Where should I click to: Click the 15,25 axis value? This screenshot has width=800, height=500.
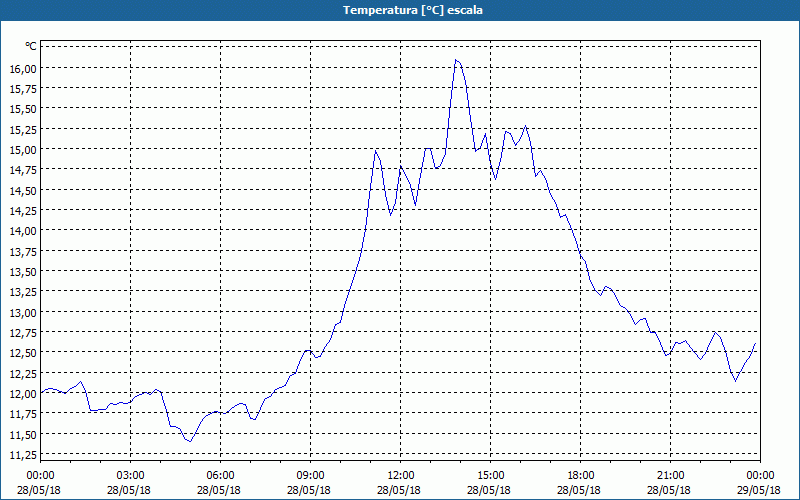point(23,130)
